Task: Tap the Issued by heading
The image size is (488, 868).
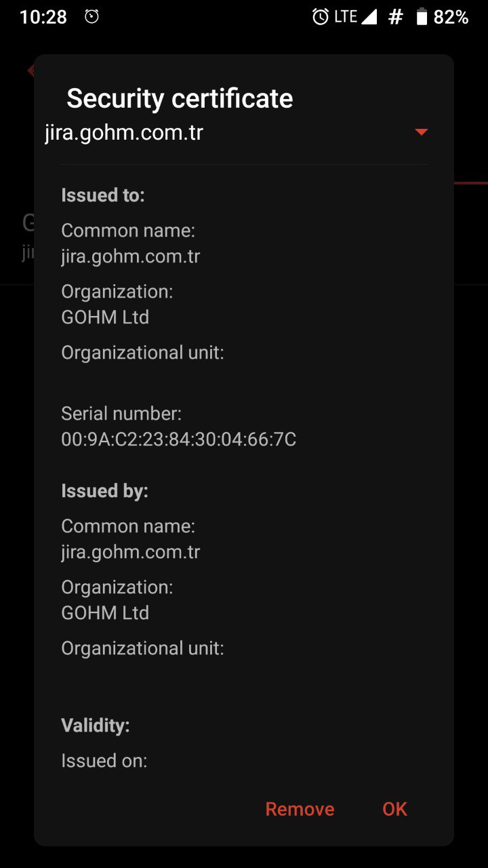Action: point(104,491)
